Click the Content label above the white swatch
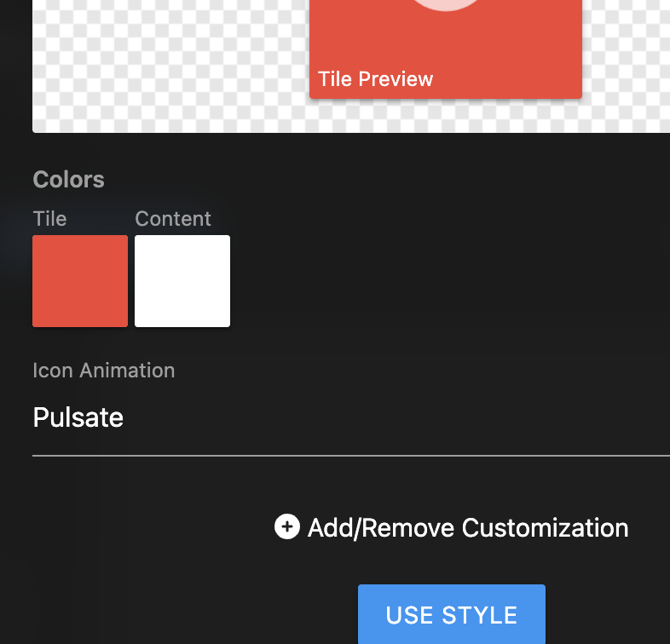 pyautogui.click(x=173, y=219)
